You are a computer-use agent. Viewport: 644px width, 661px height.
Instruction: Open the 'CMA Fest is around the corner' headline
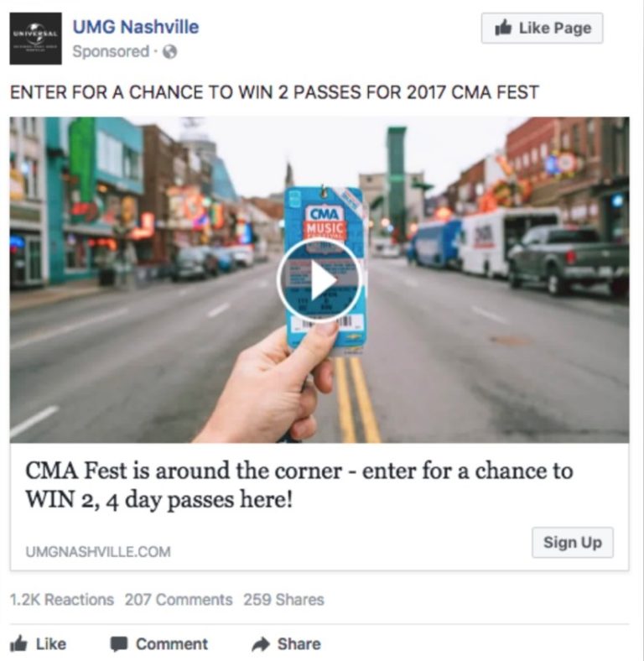pos(299,485)
